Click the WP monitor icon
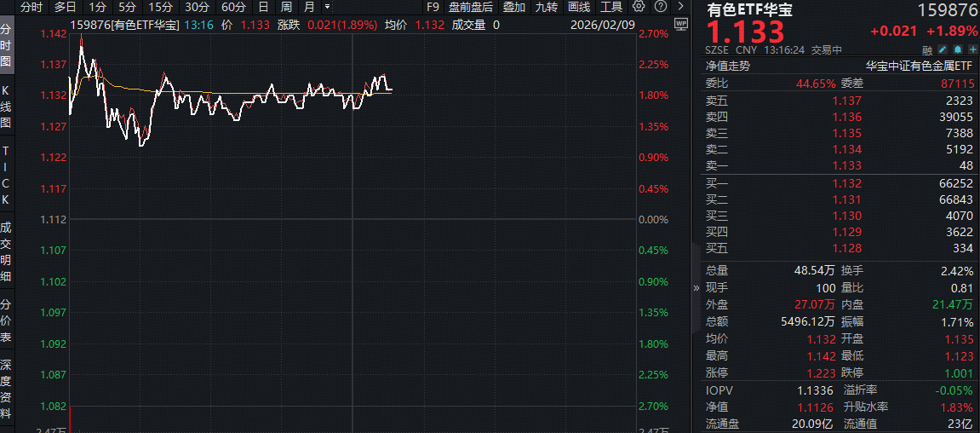The height and width of the screenshot is (433, 980). pyautogui.click(x=679, y=25)
